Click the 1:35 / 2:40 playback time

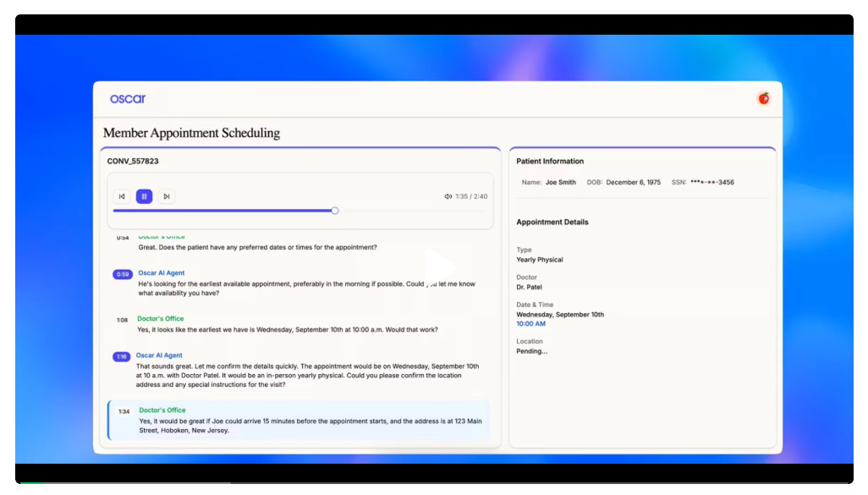coord(471,196)
